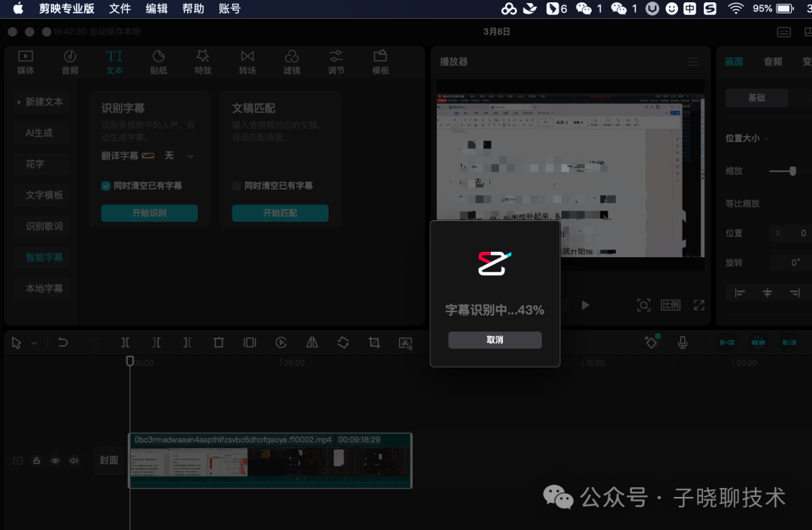
Task: Lock the video track
Action: pos(36,461)
